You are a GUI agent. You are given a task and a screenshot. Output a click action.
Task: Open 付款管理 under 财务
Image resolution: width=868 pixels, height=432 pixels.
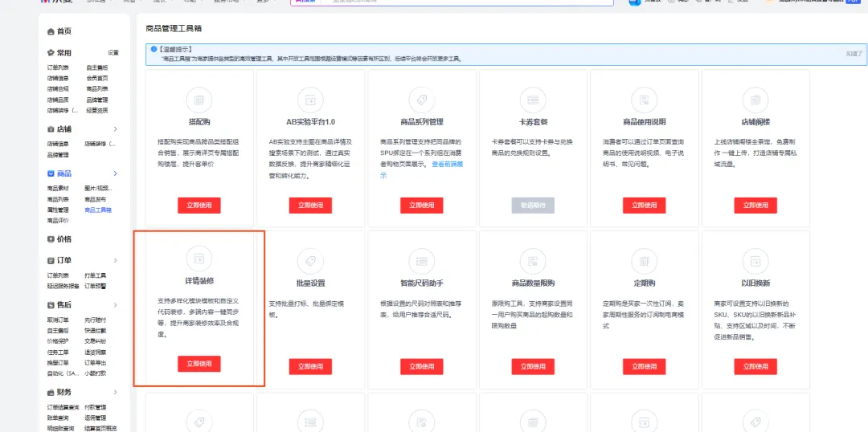point(95,407)
